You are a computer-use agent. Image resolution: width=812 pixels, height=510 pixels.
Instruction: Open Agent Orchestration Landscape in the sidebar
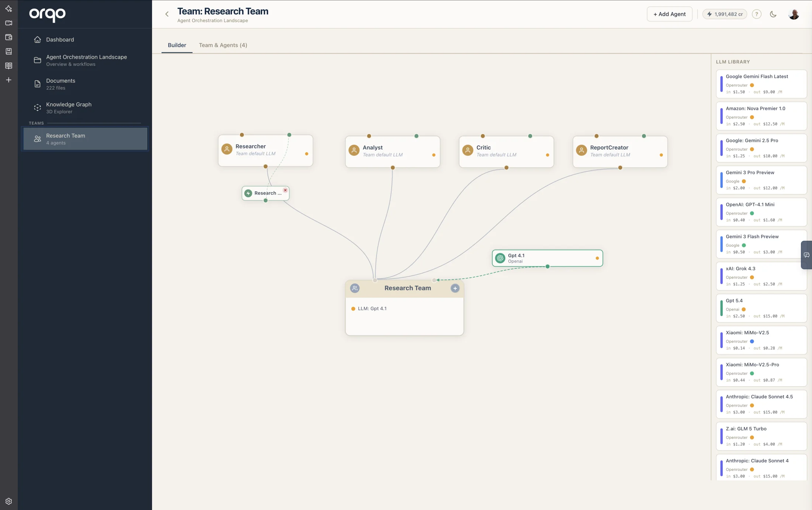pyautogui.click(x=85, y=60)
